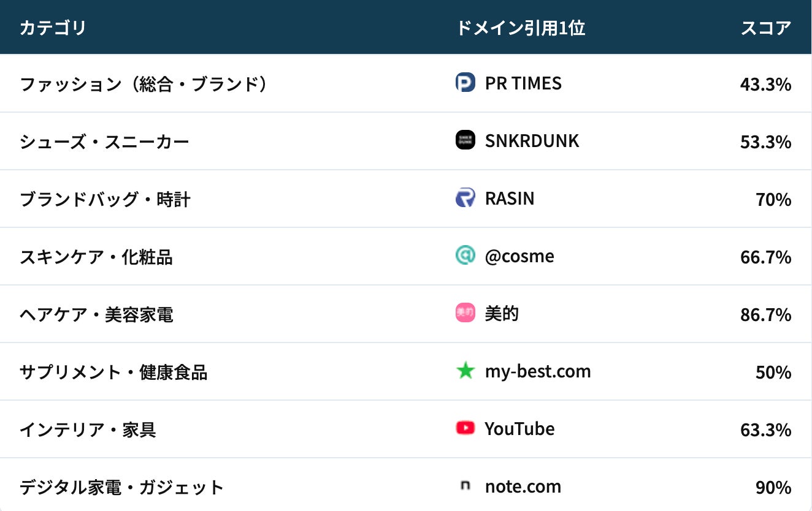Select the インテリア・家具 category
The height and width of the screenshot is (511, 812).
coord(88,430)
